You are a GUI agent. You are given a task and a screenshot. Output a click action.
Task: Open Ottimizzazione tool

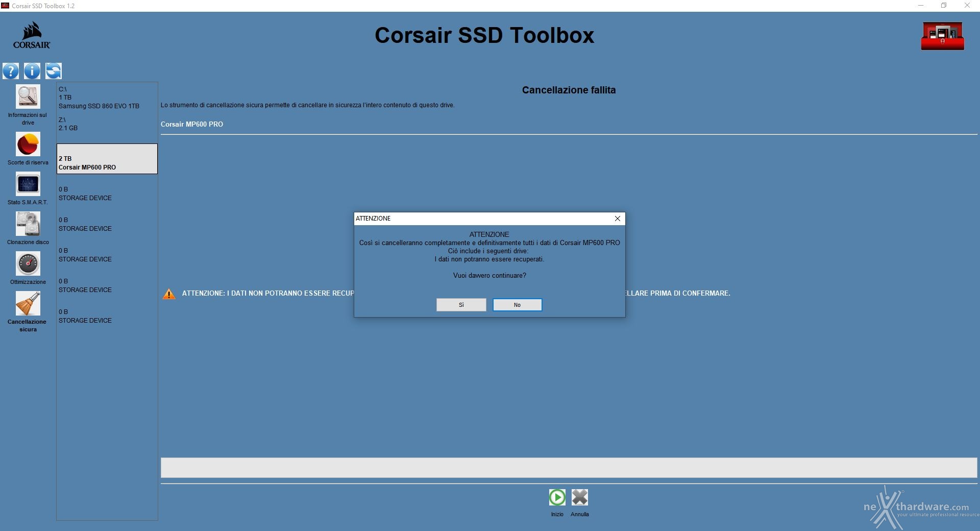[x=28, y=269]
